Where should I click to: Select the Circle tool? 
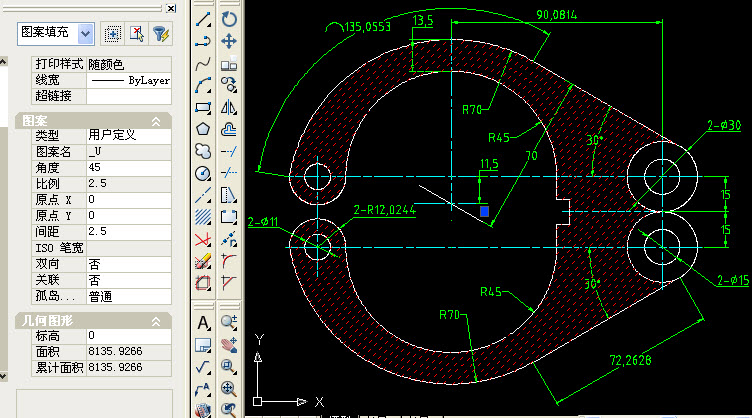(203, 174)
